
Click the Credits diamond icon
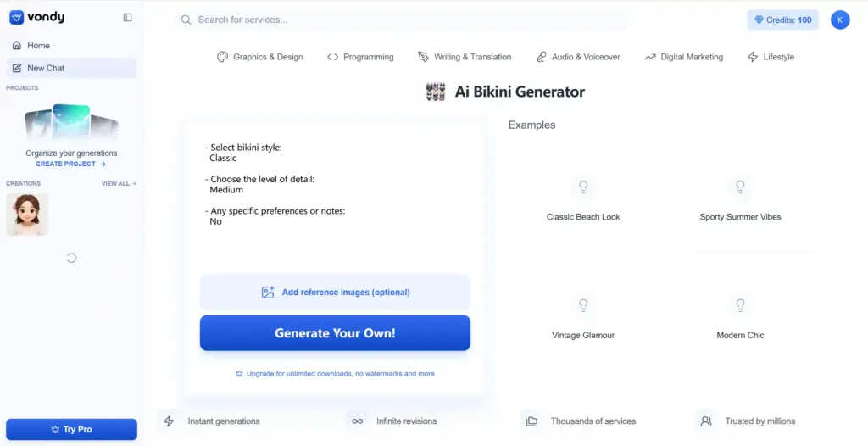(759, 20)
